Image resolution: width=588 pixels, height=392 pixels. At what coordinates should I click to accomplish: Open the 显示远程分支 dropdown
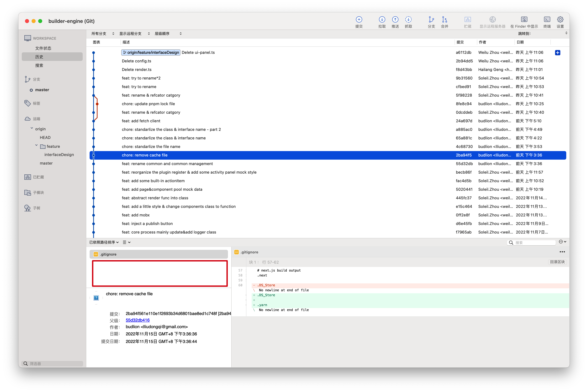(134, 34)
